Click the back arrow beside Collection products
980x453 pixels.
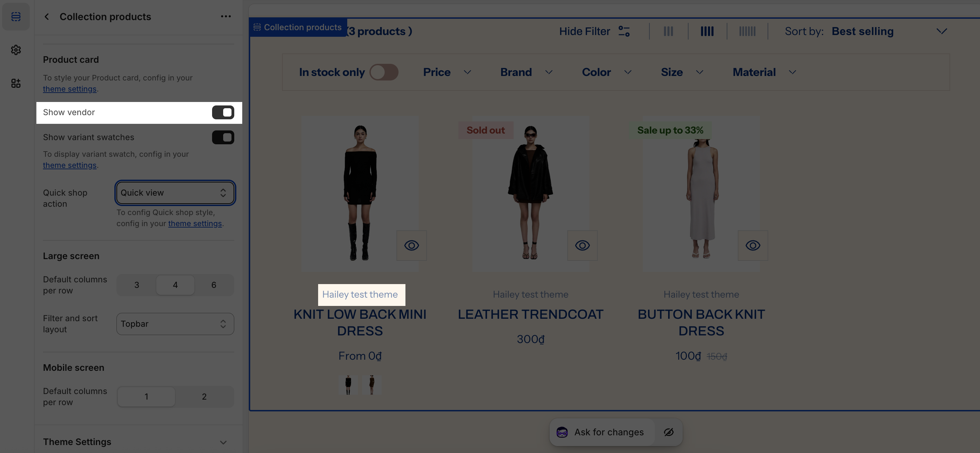click(x=46, y=16)
